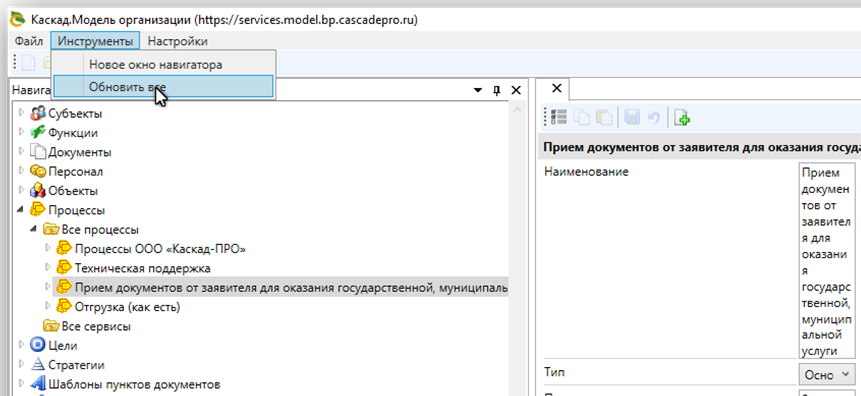
Task: Select the Субъекты tree item label
Action: 75,114
